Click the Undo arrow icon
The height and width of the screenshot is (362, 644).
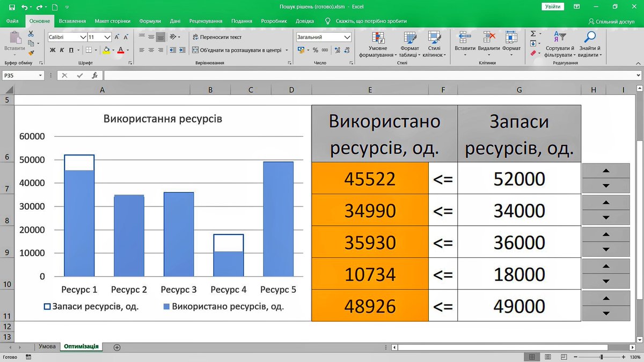tap(24, 6)
